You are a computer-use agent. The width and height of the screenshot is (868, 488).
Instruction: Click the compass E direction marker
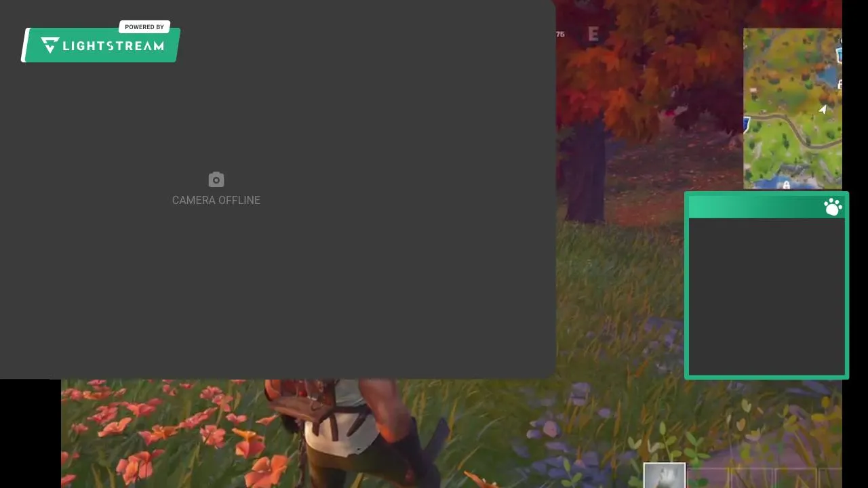coord(593,35)
